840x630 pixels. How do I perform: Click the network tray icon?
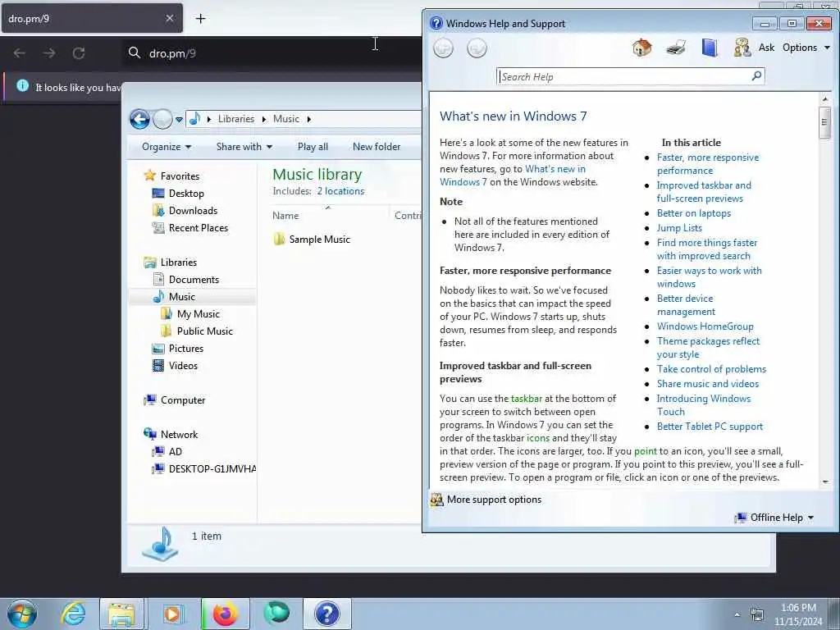point(757,615)
